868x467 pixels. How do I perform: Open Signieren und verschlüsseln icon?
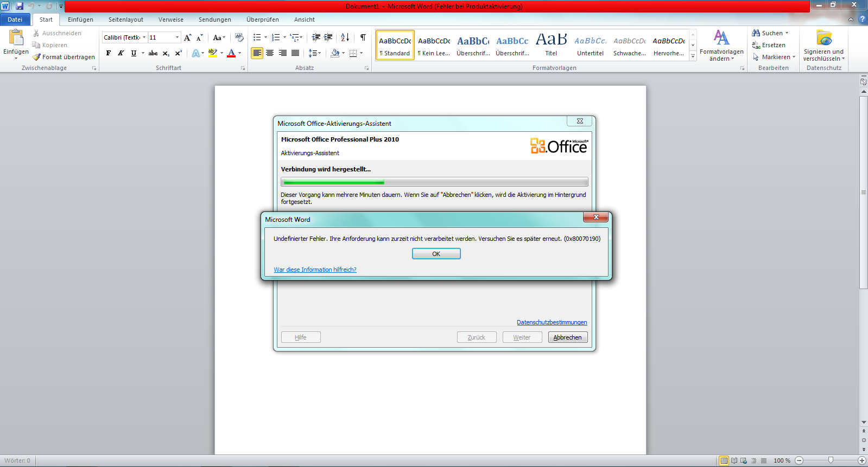click(824, 38)
